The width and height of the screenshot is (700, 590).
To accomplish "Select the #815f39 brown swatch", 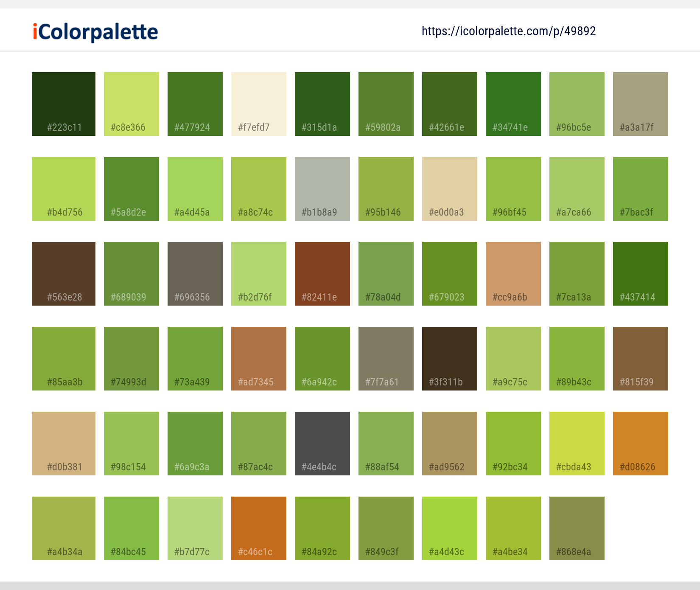I will pyautogui.click(x=641, y=359).
